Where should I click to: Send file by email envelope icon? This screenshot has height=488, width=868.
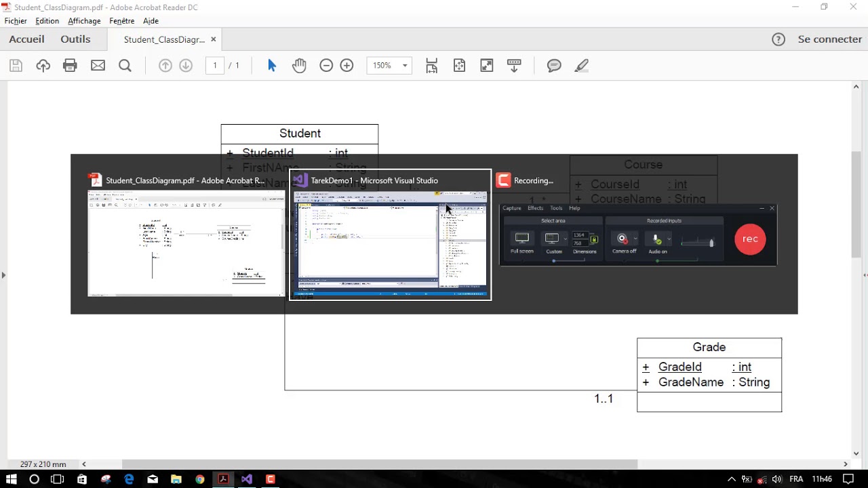tap(98, 66)
